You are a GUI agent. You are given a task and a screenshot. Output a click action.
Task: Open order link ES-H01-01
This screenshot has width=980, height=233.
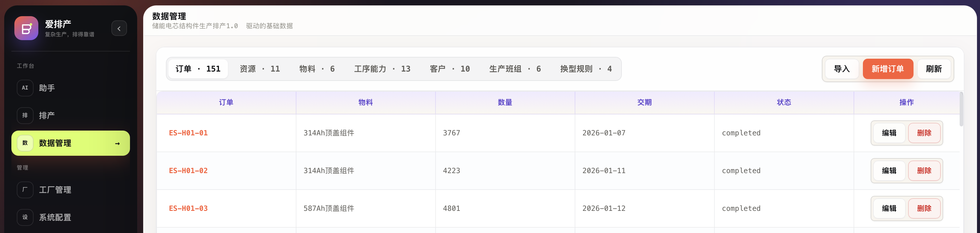[x=188, y=133]
